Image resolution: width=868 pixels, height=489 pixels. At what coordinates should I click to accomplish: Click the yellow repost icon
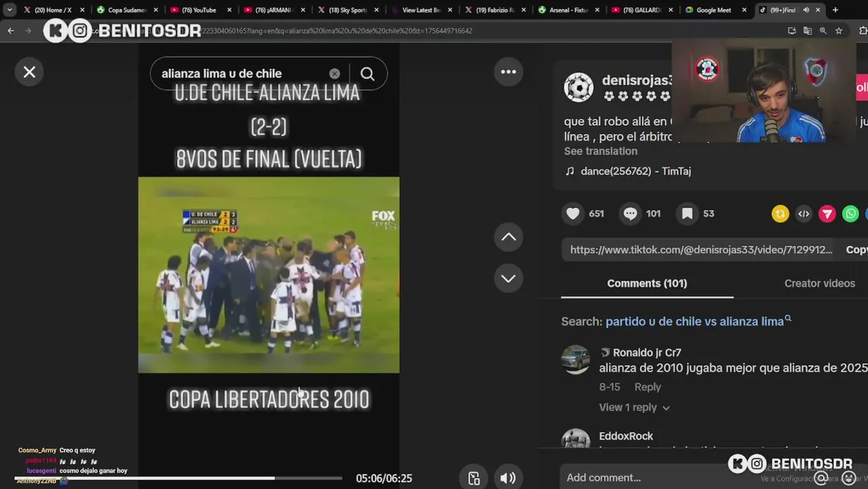tap(780, 214)
